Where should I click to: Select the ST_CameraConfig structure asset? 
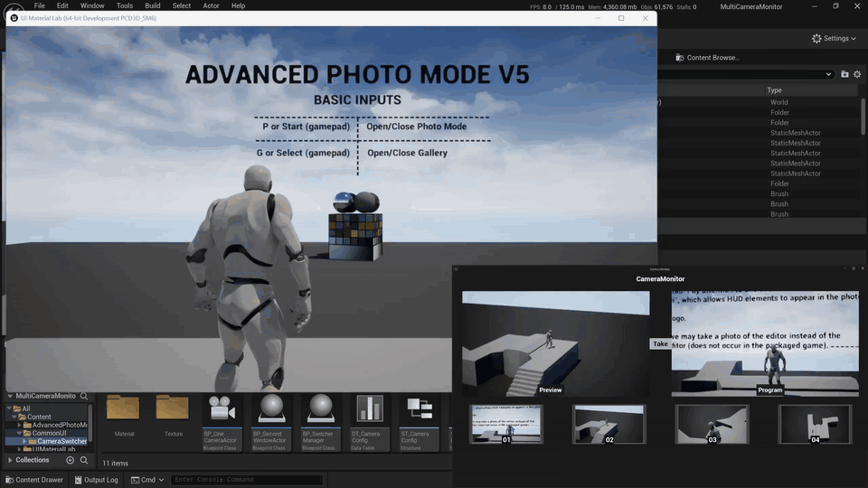click(x=419, y=423)
